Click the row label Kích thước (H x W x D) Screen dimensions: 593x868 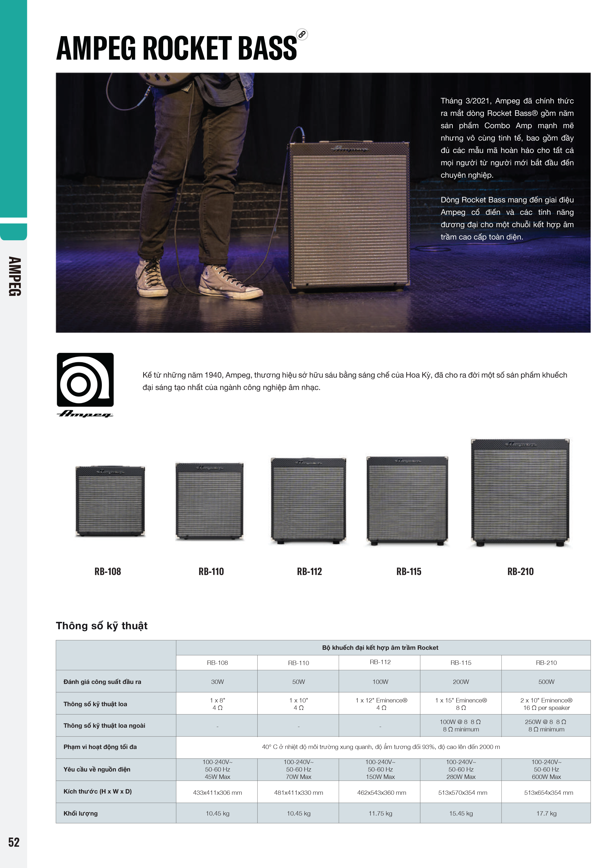(97, 792)
